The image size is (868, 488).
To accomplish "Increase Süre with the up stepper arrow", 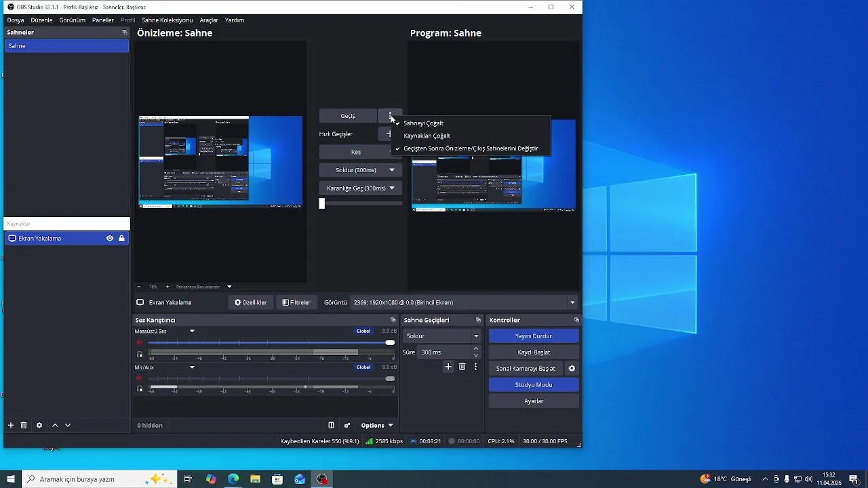I will [475, 349].
